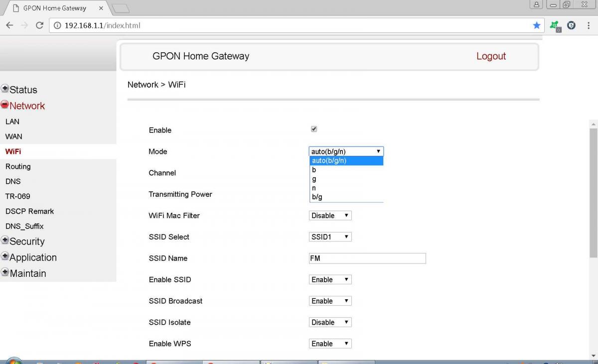The image size is (598, 364).
Task: Open the DNS settings page
Action: [13, 181]
